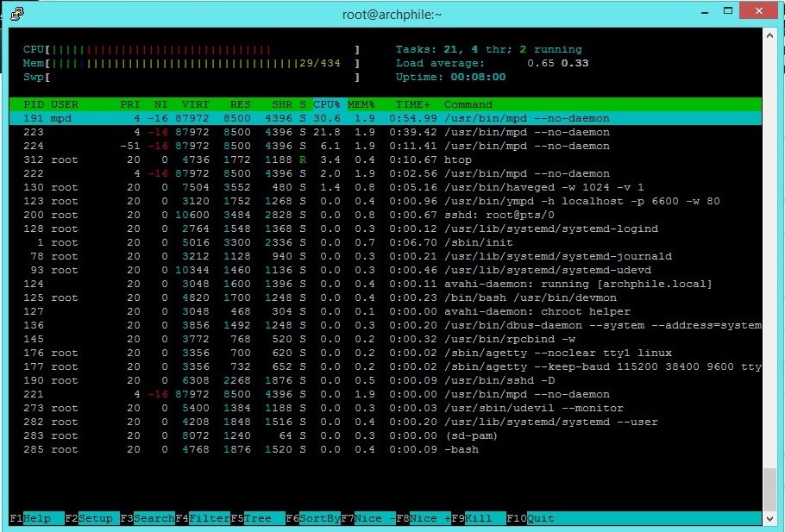Image resolution: width=785 pixels, height=532 pixels.
Task: Open F4 Filter option
Action: (202, 518)
